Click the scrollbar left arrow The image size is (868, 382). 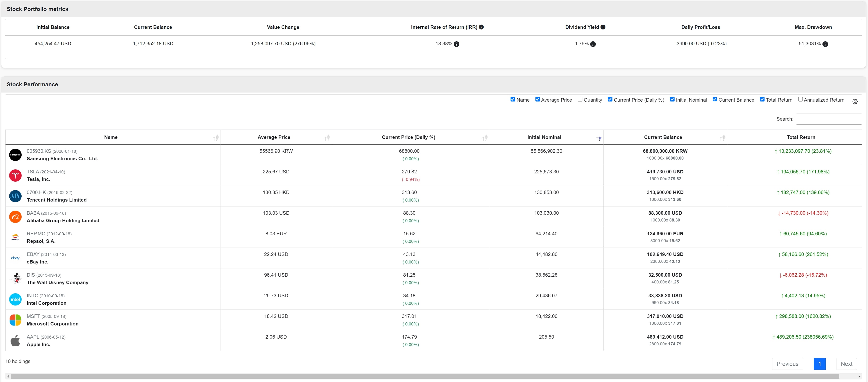coord(8,376)
